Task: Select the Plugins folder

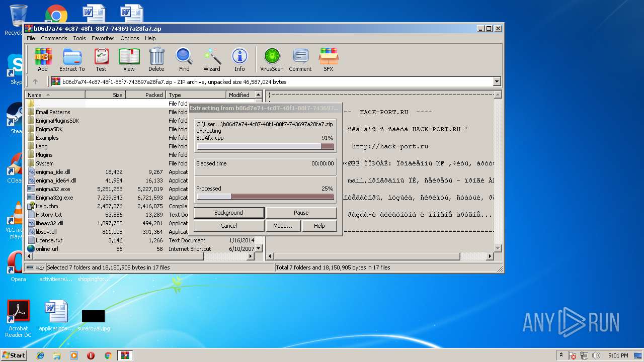Action: point(44,155)
